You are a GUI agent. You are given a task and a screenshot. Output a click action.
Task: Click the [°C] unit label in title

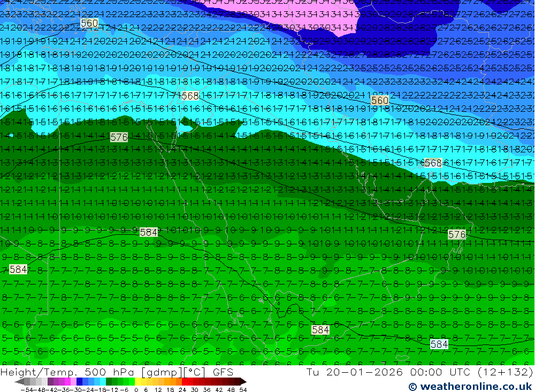195,372
